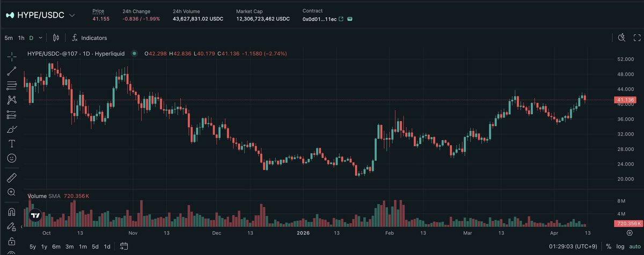
Task: Select the ruler measure tool
Action: pyautogui.click(x=12, y=177)
